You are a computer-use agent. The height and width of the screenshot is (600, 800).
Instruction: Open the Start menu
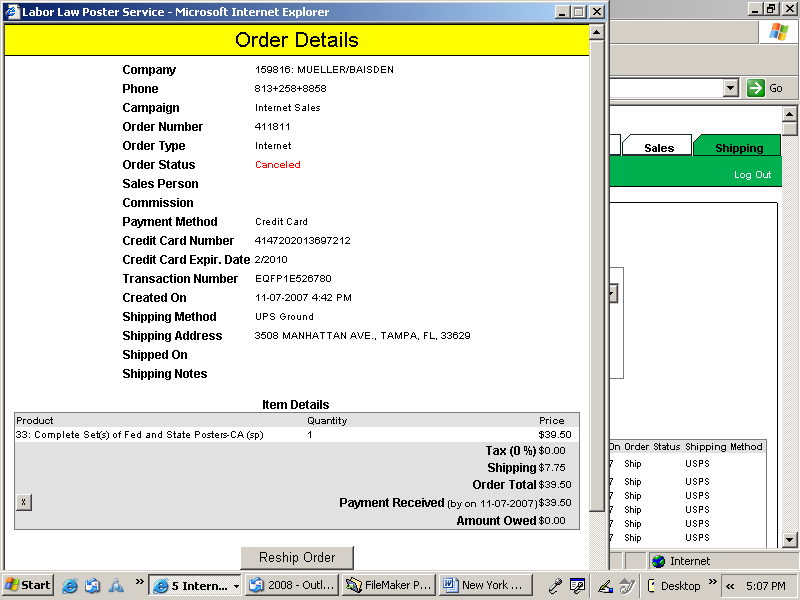[x=28, y=585]
